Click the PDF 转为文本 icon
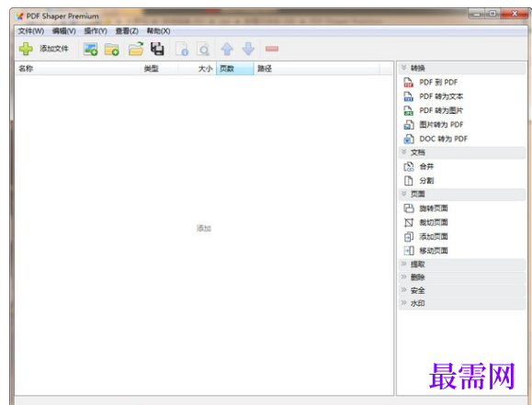The image size is (532, 405). click(x=409, y=96)
